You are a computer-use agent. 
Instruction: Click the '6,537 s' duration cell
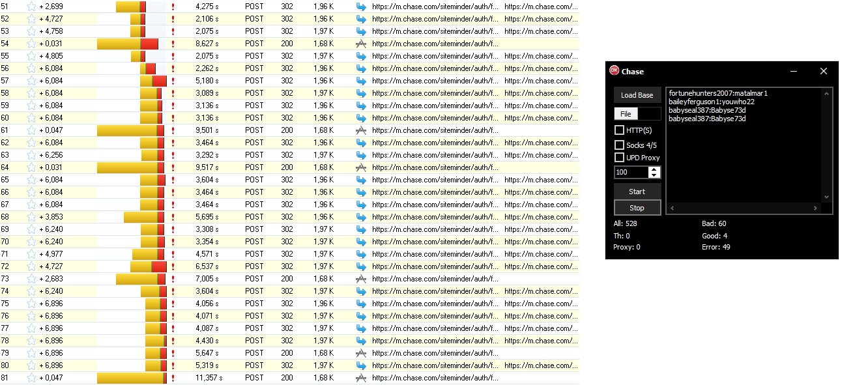pos(207,266)
